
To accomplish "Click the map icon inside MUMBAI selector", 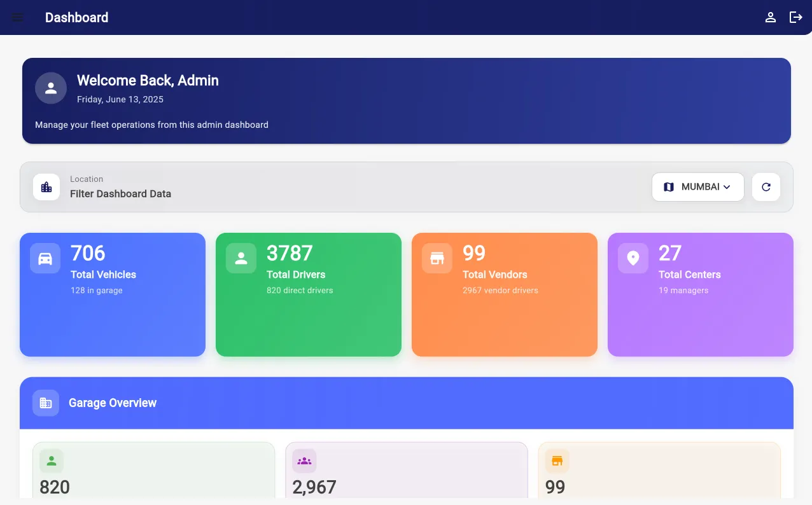I will pos(669,187).
